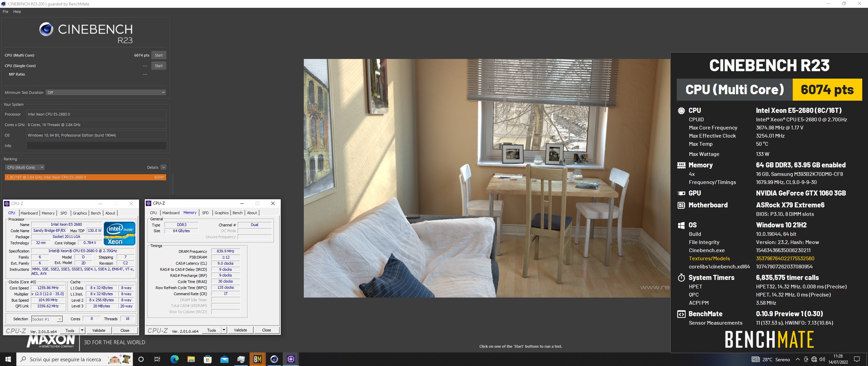This screenshot has width=868, height=366.
Task: Open the Ranking CPU (Multi Core) dropdown
Action: [24, 167]
